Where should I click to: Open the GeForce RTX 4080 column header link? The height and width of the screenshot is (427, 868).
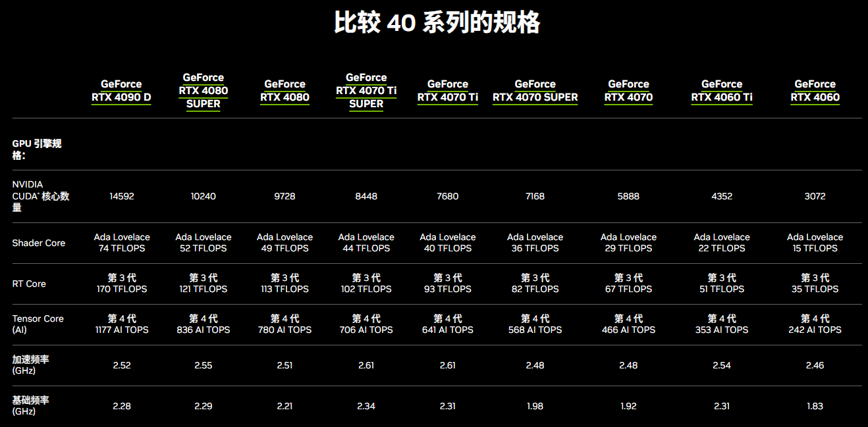[x=285, y=91]
